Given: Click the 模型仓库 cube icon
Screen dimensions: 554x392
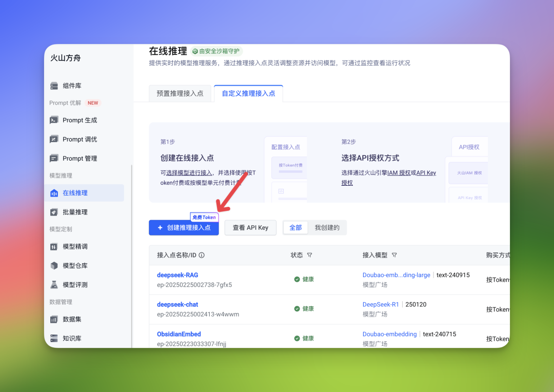Looking at the screenshot, I should pos(54,266).
